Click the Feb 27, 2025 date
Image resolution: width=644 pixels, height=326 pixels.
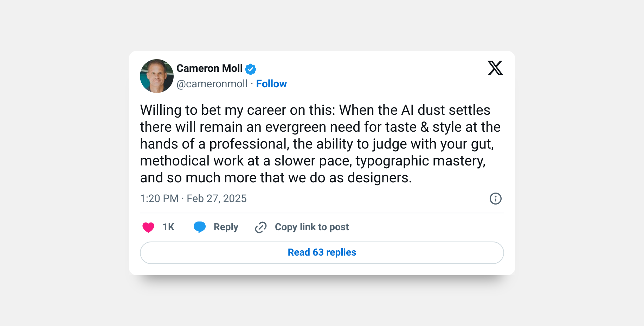(217, 199)
